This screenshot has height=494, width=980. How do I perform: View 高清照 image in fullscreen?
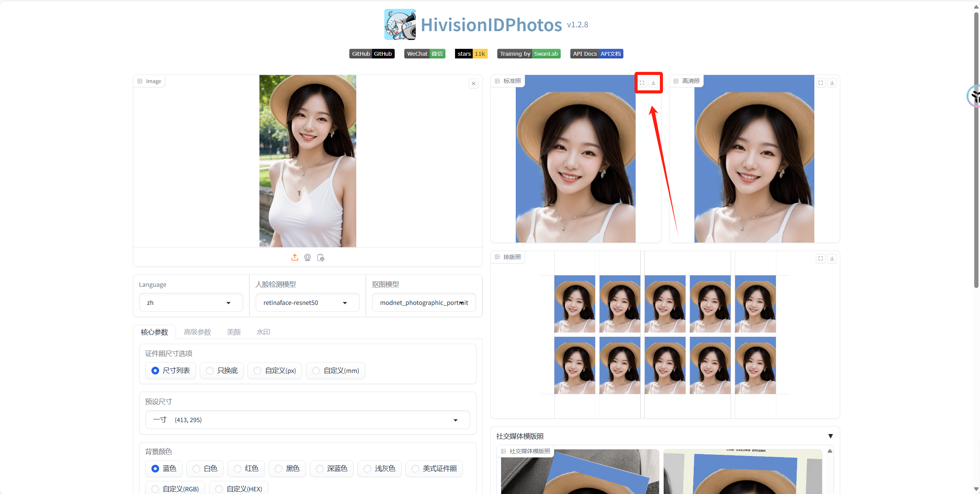coord(821,83)
